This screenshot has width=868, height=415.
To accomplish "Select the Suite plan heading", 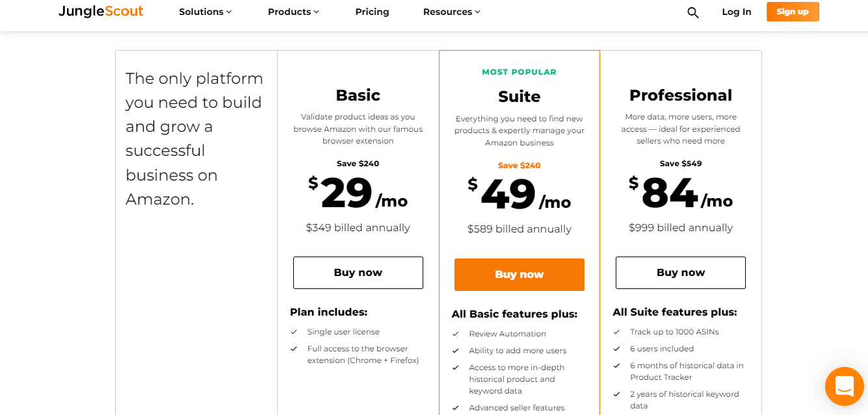I will click(519, 97).
